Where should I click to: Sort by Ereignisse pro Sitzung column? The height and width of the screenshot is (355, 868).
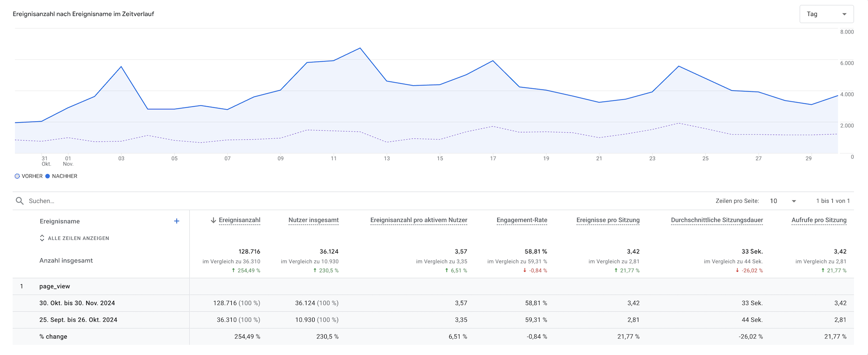(608, 220)
